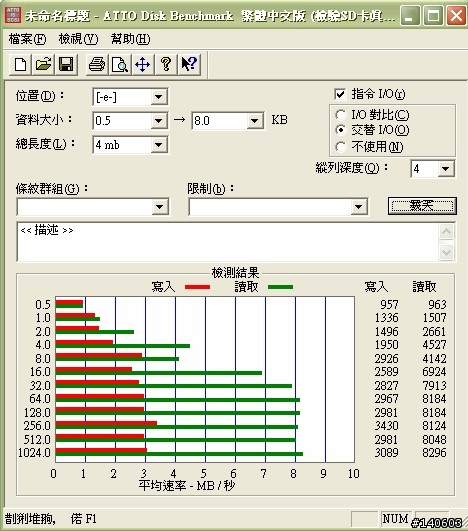The height and width of the screenshot is (531, 468).
Task: Click the four-way arrows move icon
Action: (143, 64)
